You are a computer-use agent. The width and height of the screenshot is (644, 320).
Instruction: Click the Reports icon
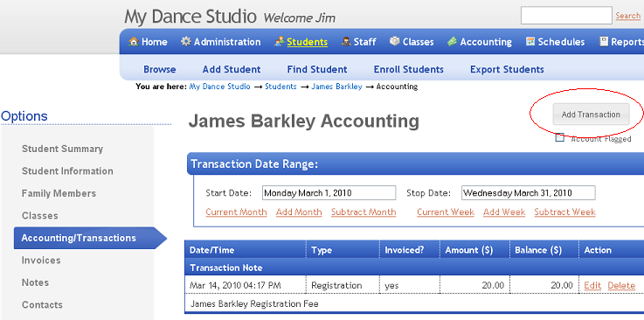click(603, 41)
